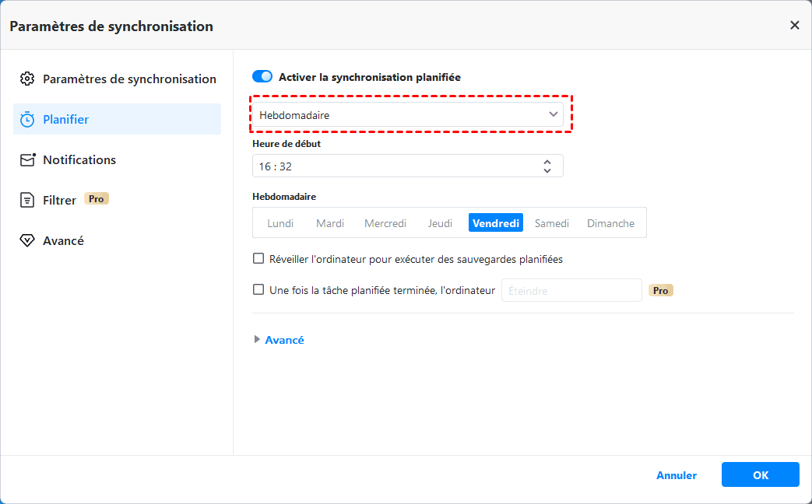The width and height of the screenshot is (812, 504).
Task: Click the gear icon for Paramètres de synchronisation
Action: coord(27,79)
